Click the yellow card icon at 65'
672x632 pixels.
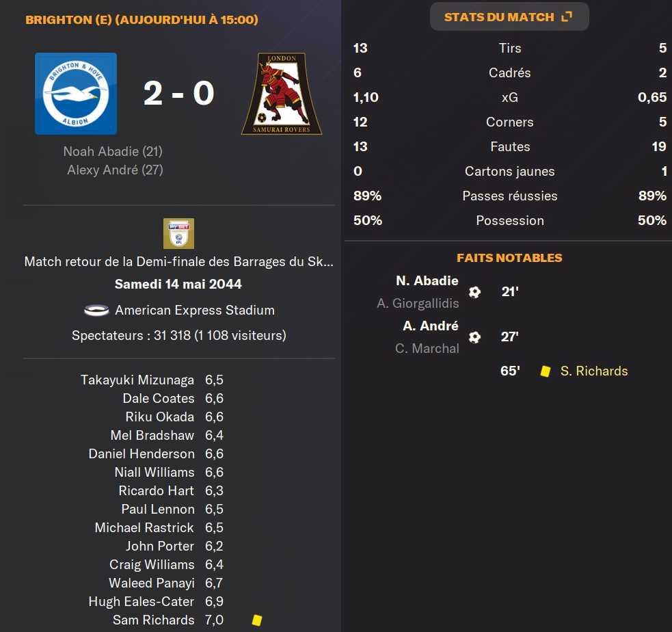(545, 371)
